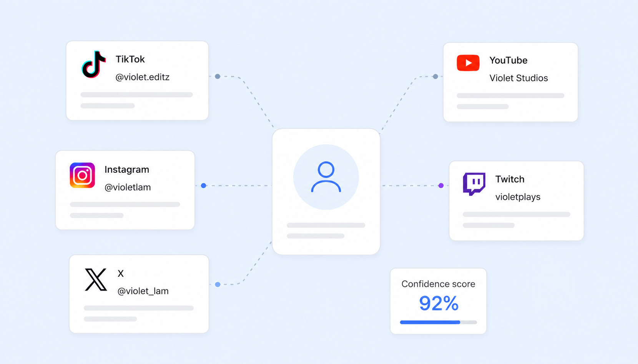Select the central user profile avatar icon
The height and width of the screenshot is (364, 638).
pos(326,177)
